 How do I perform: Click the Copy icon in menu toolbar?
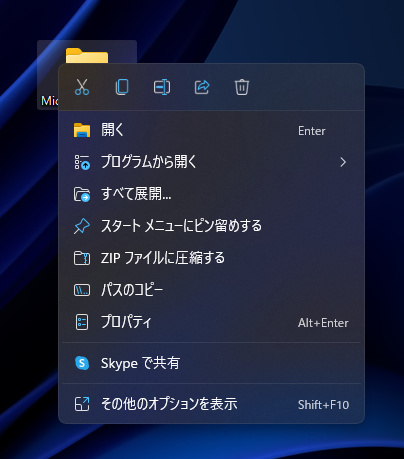pos(122,87)
